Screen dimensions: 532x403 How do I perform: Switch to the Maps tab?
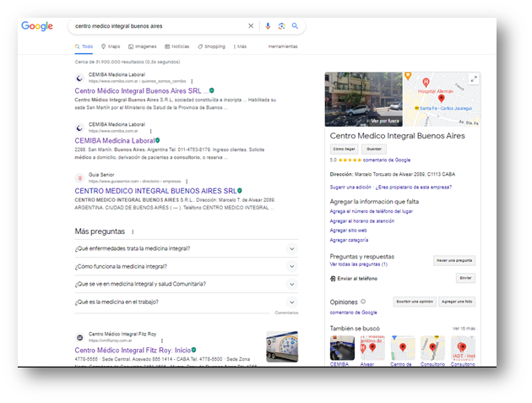[111, 46]
